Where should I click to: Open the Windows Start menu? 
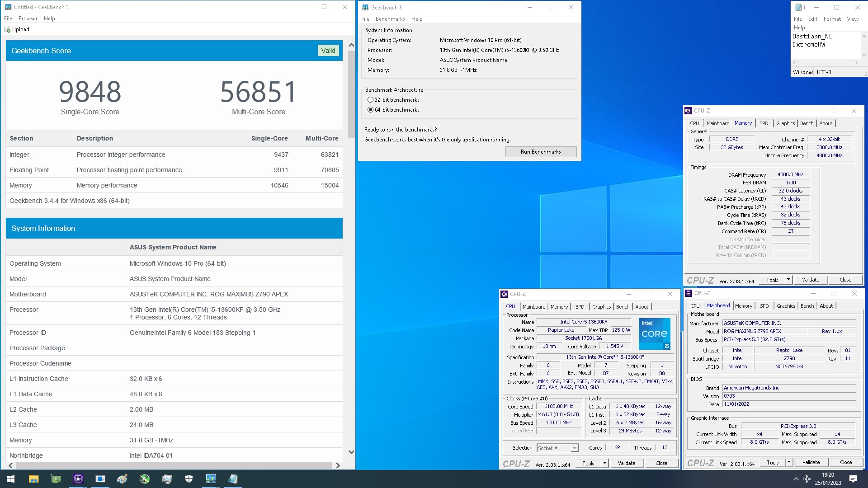pyautogui.click(x=11, y=479)
